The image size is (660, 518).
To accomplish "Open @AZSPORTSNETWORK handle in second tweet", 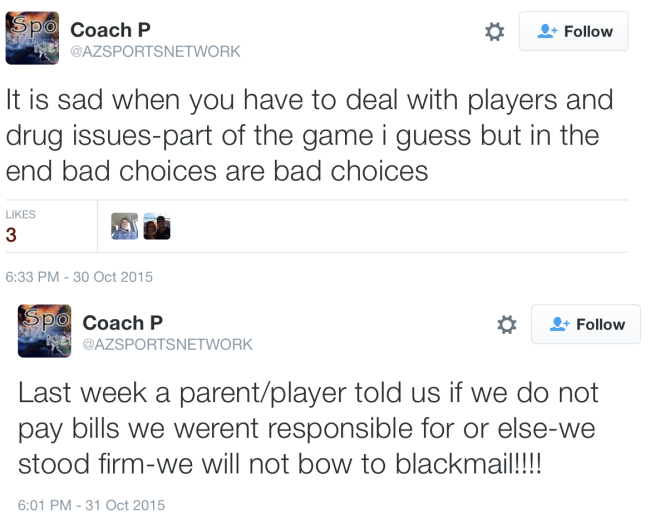I will click(167, 344).
